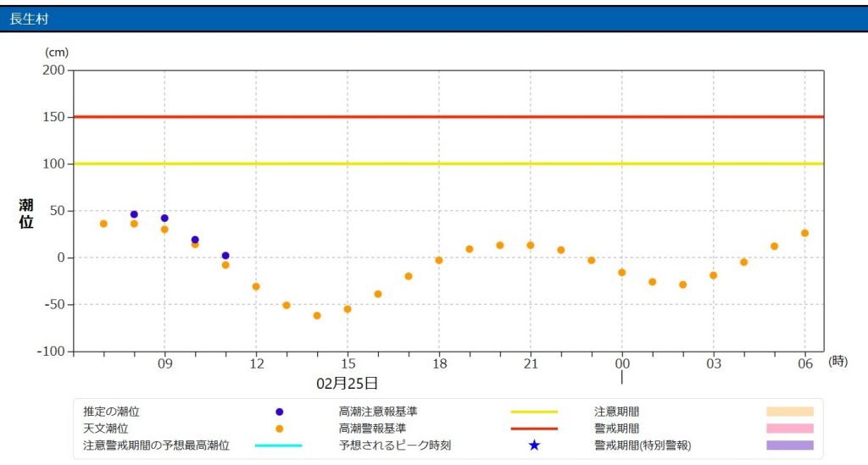
Task: Click the 注意警戒期間の予想最高潮位 legend label
Action: 156,445
